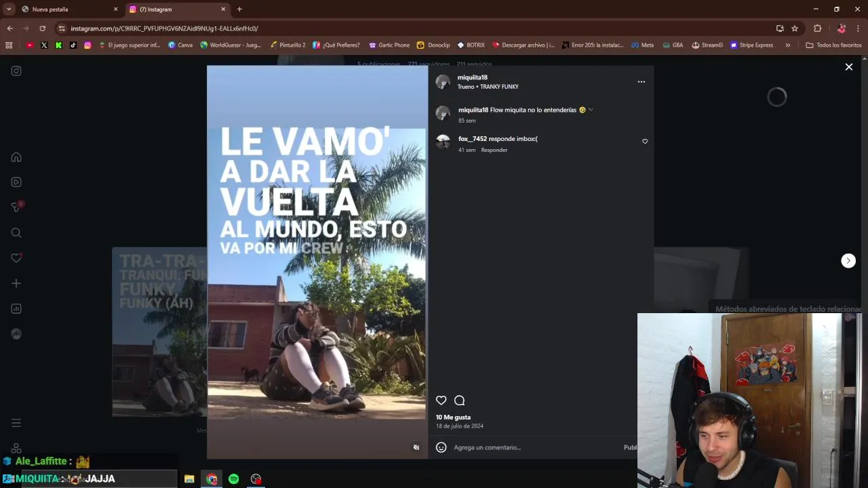Open the Instagram logo in the sidebar

pos(16,70)
